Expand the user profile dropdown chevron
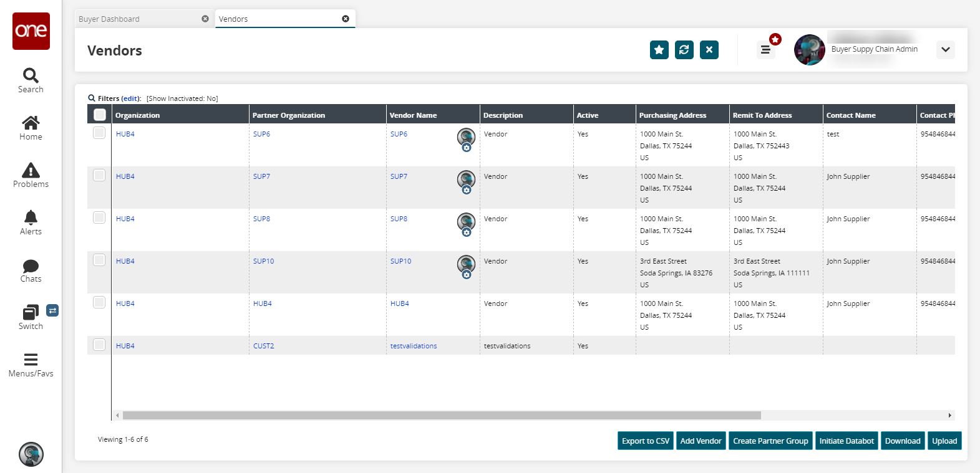Screen dimensions: 980x473 (945, 50)
